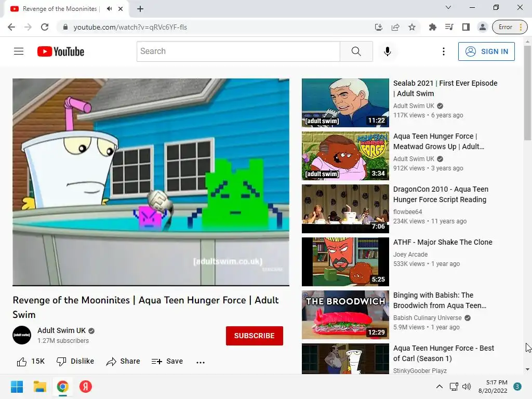The image size is (532, 399).
Task: Open taskbar volume control
Action: (x=467, y=387)
